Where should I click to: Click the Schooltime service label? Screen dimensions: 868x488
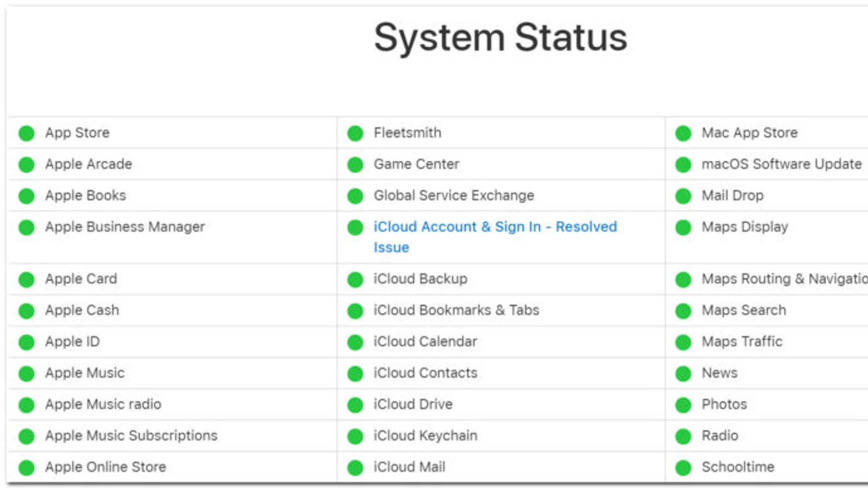[x=738, y=467]
